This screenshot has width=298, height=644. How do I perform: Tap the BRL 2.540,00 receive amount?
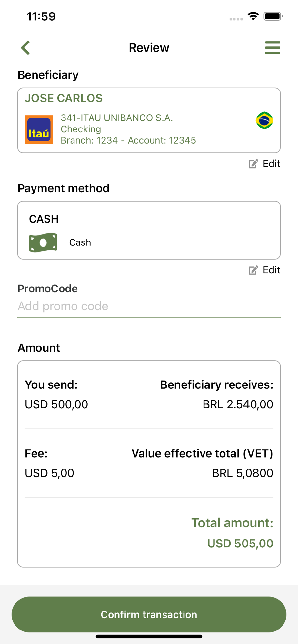[x=238, y=404]
